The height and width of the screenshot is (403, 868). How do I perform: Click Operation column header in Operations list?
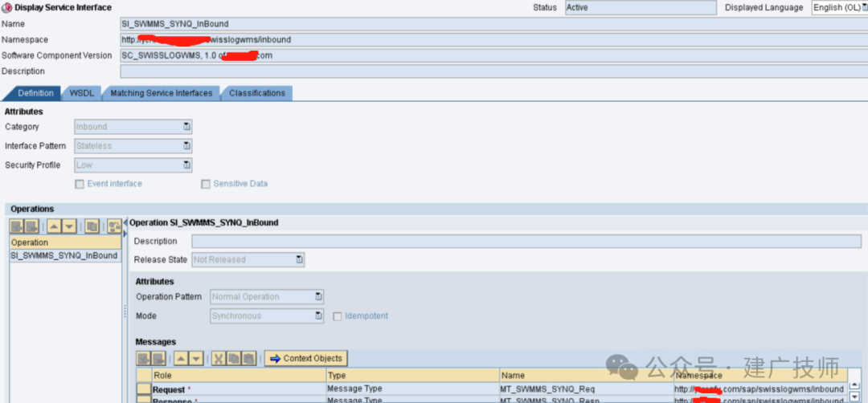65,242
